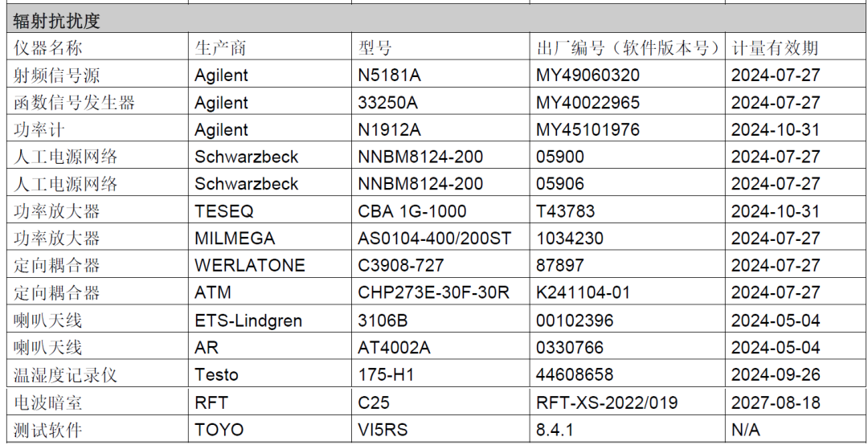Click model number N5181A
The image size is (868, 445).
390,76
